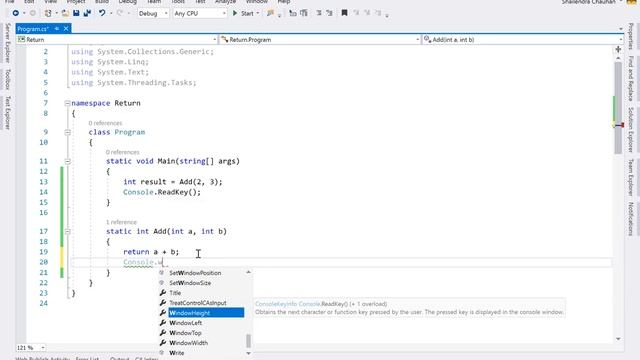
Task: Select WindowTop in the IntelliSense list
Action: (x=185, y=333)
